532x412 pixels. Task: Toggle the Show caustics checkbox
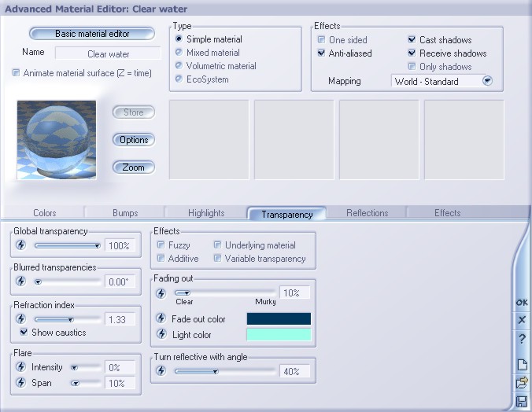coord(24,333)
